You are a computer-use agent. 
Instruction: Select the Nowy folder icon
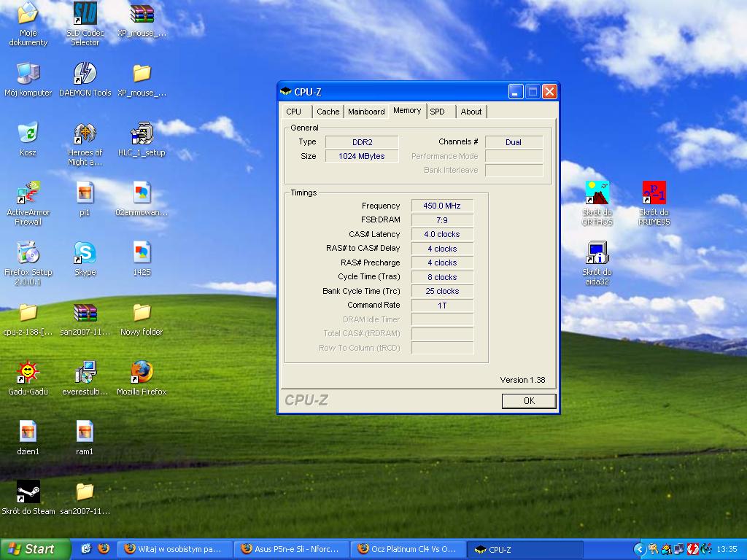142,319
